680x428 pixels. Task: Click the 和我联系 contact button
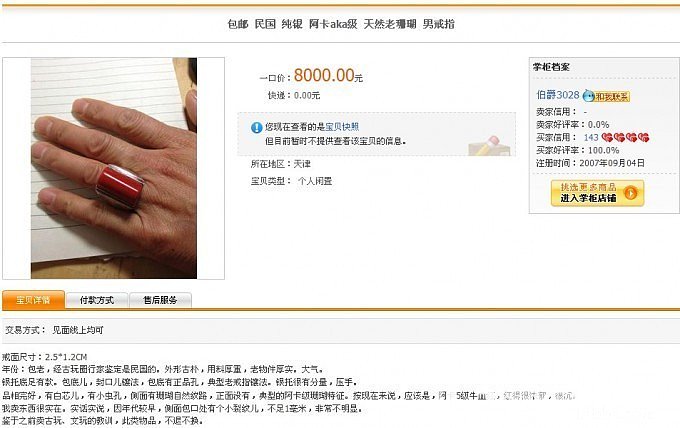click(x=611, y=96)
